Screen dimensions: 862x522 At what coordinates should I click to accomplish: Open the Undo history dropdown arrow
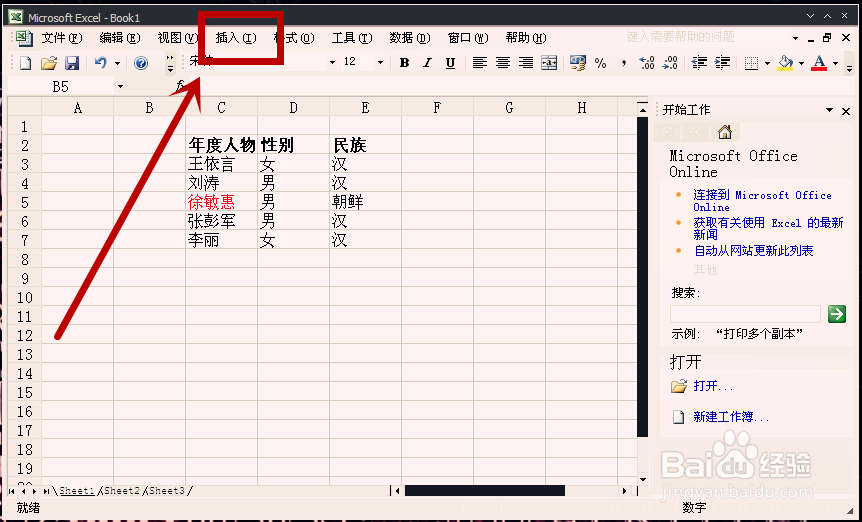[117, 63]
